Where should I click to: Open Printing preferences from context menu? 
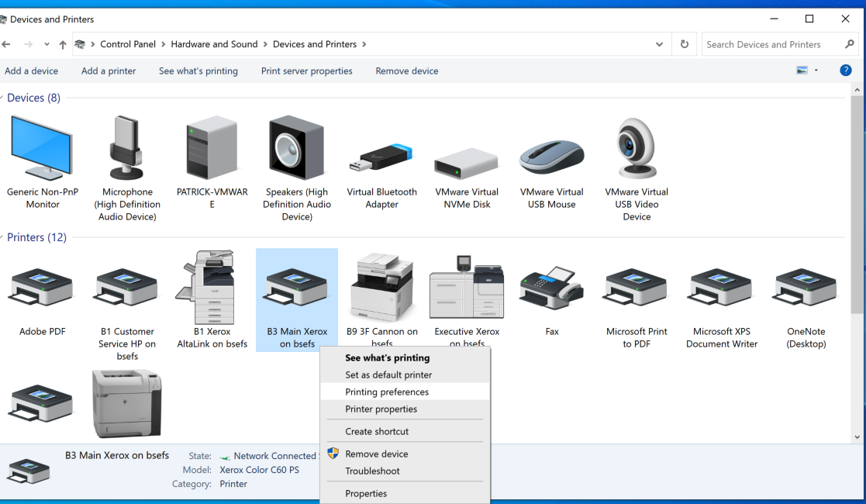[404, 392]
